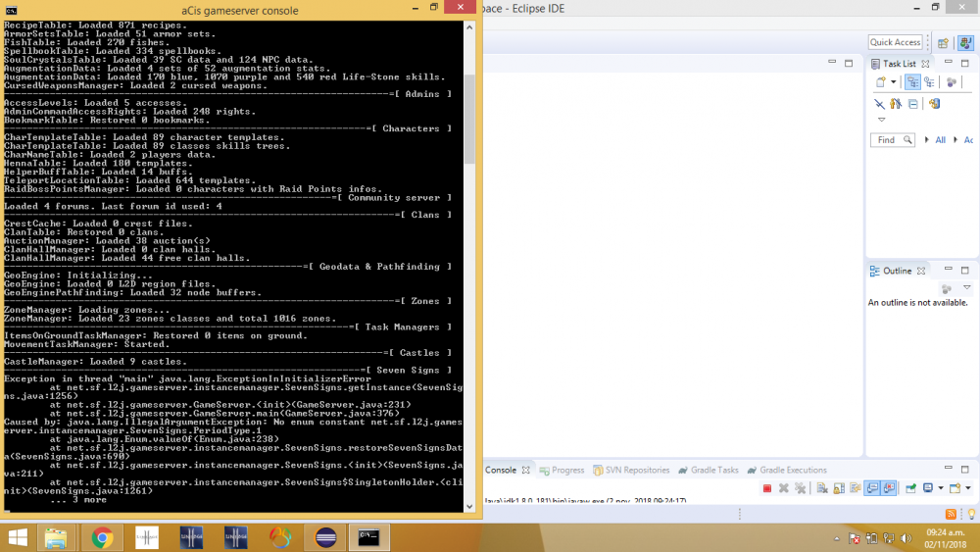Switch to the Gradle Tasks tab
The image size is (980, 552).
pyautogui.click(x=713, y=470)
